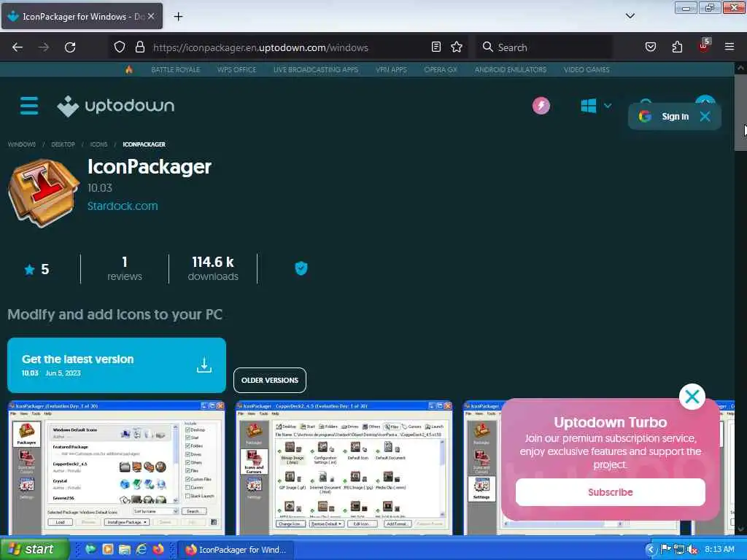Open the Firefox application menu

[x=729, y=47]
